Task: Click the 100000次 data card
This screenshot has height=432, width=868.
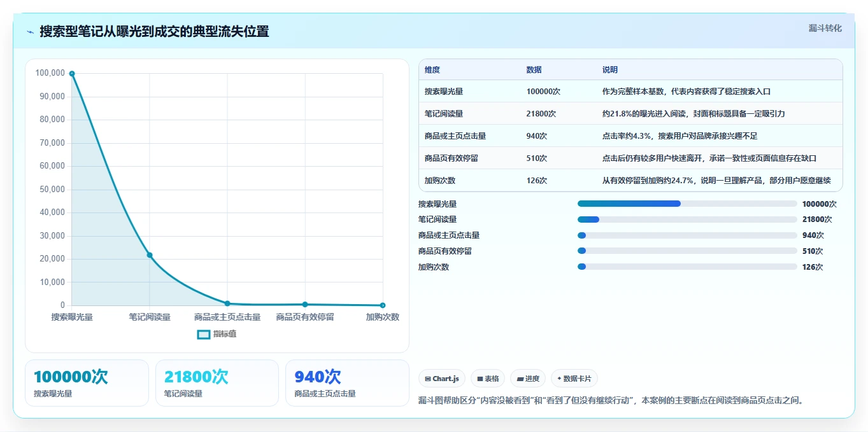Action: pyautogui.click(x=87, y=383)
